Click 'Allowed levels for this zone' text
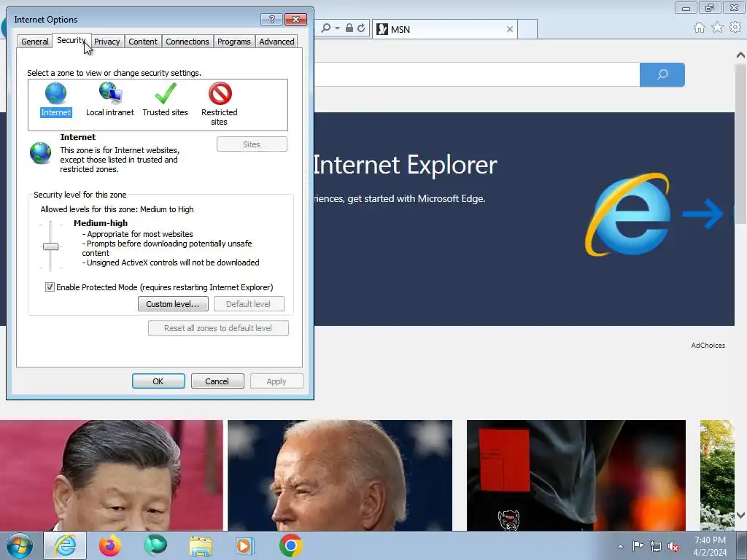Screen dimensions: 747x560 [117, 209]
